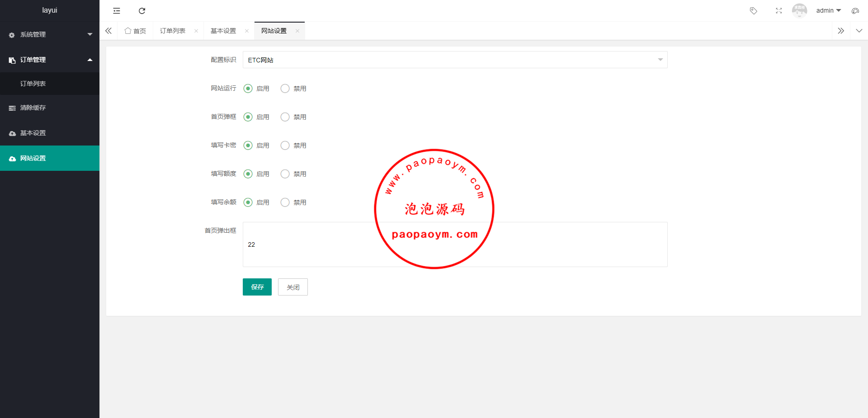Expand the 系统管理 sidebar menu
The image size is (868, 418).
(50, 34)
